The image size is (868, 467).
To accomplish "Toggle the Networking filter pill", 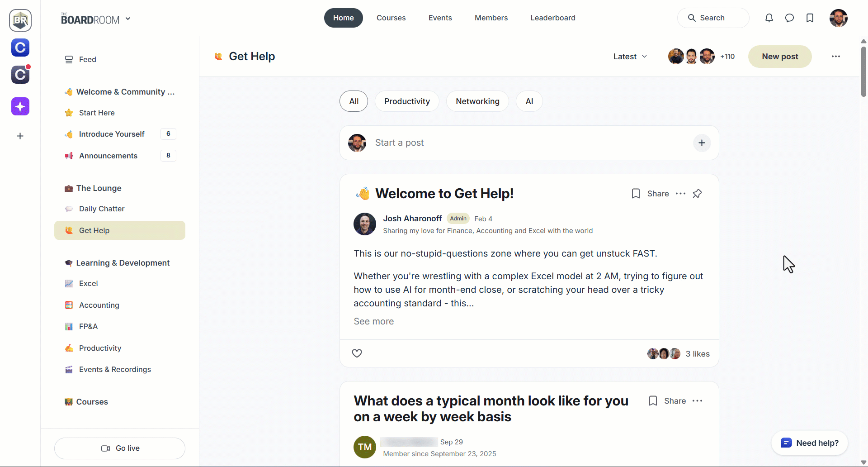I will point(477,101).
